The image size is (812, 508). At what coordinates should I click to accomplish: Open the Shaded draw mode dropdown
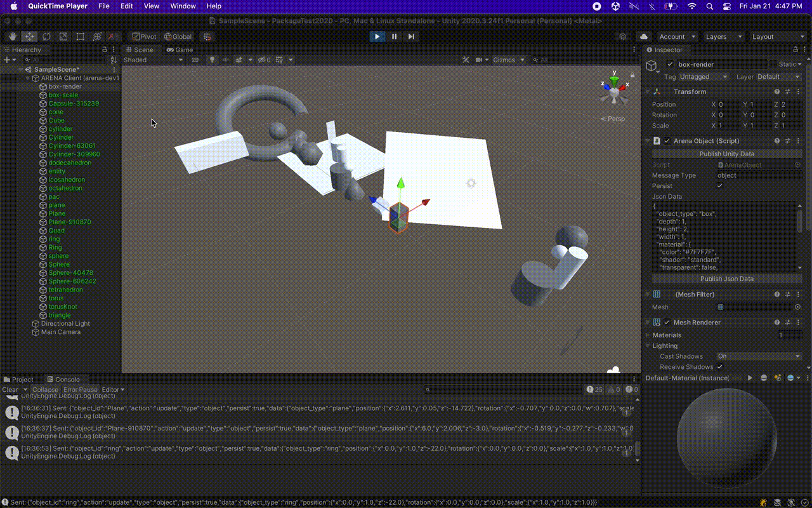153,60
